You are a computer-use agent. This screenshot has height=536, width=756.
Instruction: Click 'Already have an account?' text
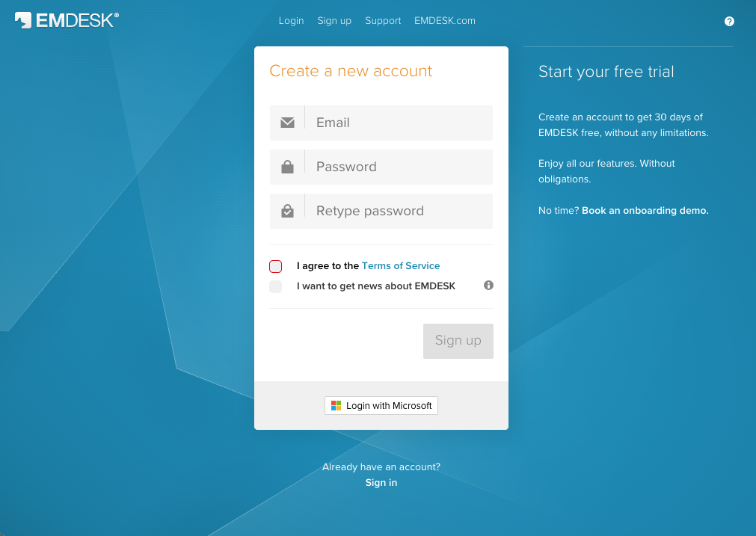click(381, 466)
